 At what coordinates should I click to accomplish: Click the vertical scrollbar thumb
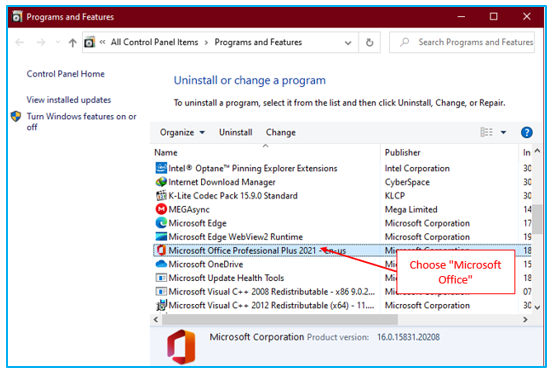(x=537, y=219)
